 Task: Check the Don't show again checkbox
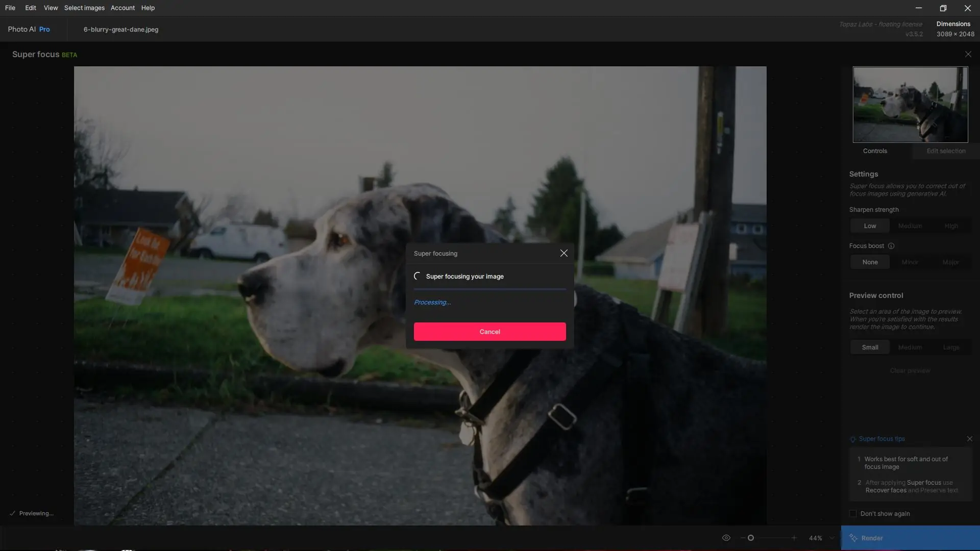tap(853, 514)
